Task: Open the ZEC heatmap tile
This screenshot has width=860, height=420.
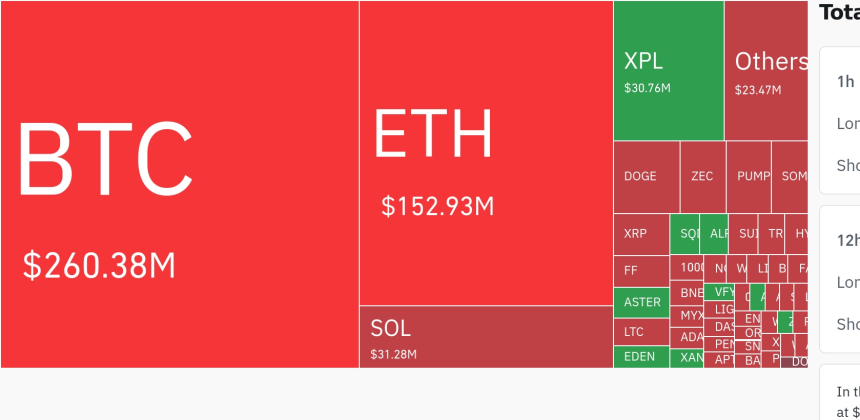Action: point(703,176)
